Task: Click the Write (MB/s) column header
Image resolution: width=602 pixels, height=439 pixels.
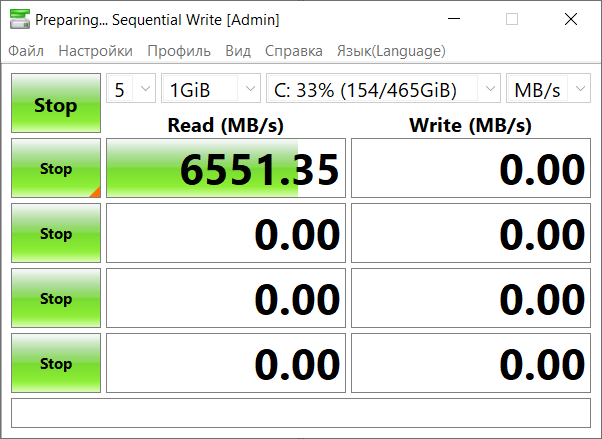Action: point(471,125)
